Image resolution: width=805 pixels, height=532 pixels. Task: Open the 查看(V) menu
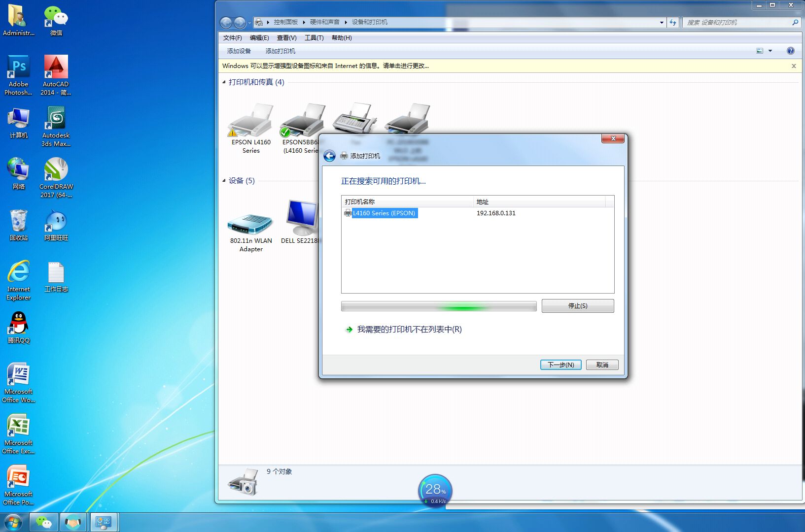coord(286,38)
